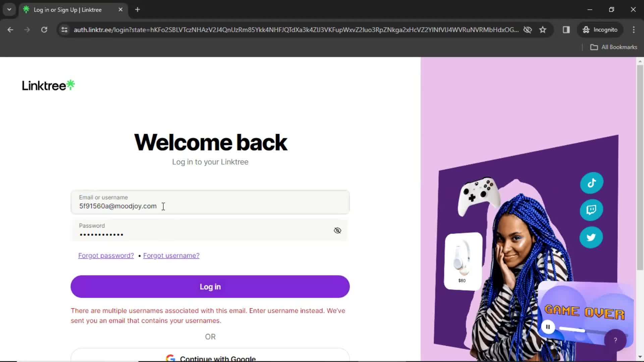This screenshot has height=362, width=644.
Task: Toggle password visibility eye icon
Action: pos(337,230)
